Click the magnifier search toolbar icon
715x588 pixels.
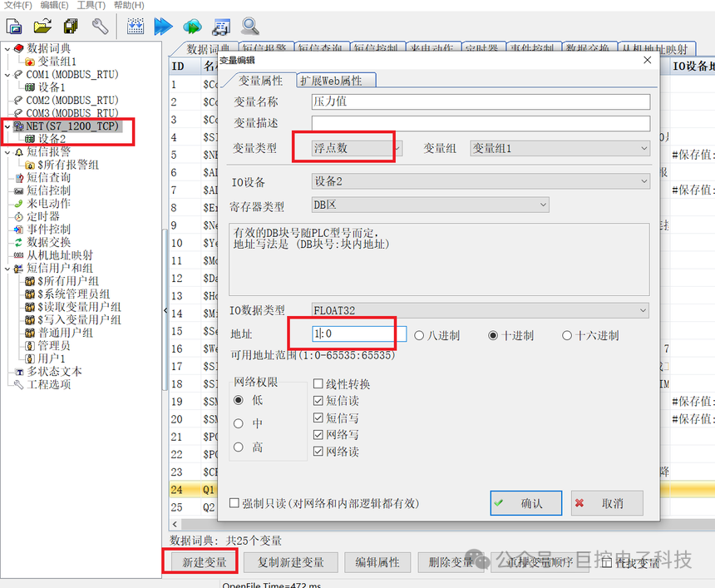[250, 26]
